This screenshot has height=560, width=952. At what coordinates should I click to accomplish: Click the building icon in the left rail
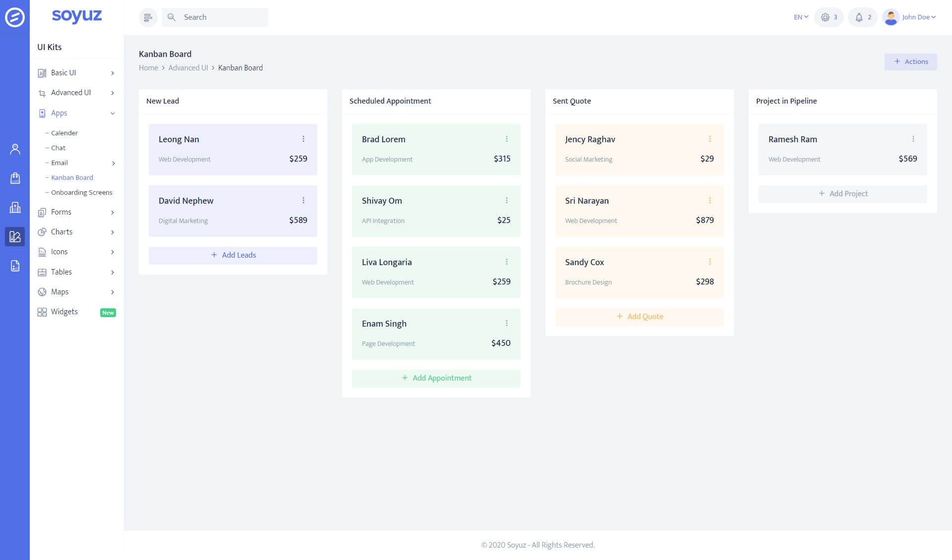[15, 207]
